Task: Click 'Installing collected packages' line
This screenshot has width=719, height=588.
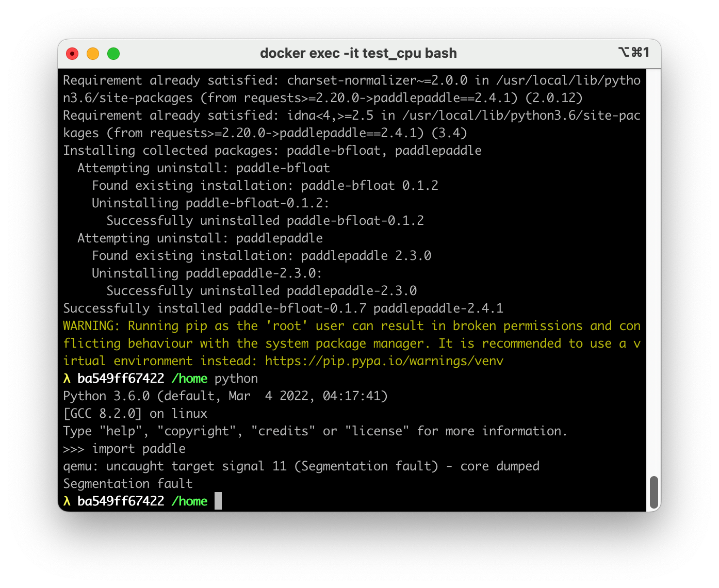Action: click(x=272, y=151)
